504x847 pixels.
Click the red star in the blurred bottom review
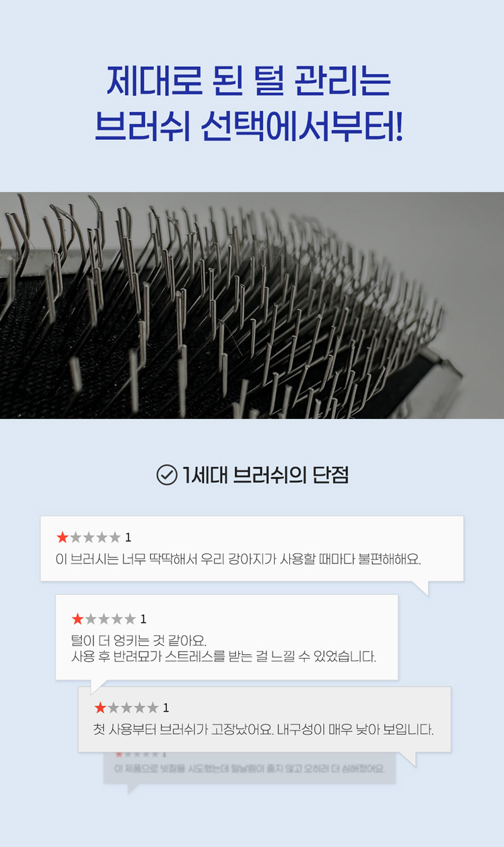tap(118, 754)
